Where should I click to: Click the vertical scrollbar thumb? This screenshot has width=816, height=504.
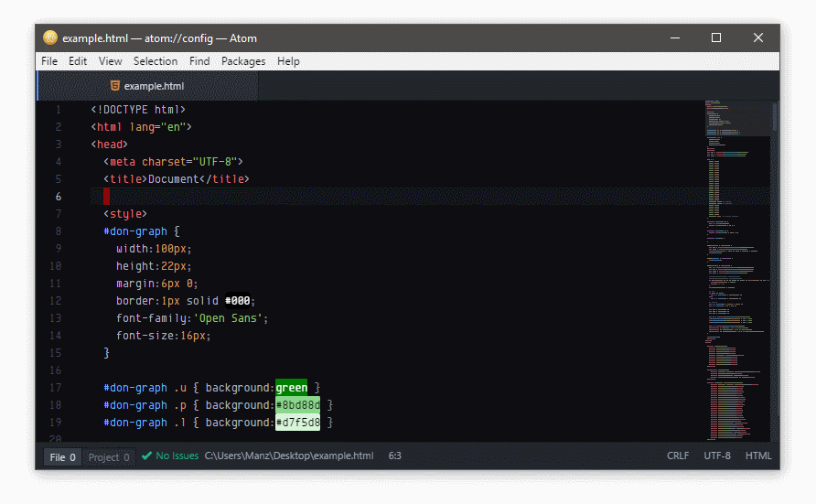775,116
